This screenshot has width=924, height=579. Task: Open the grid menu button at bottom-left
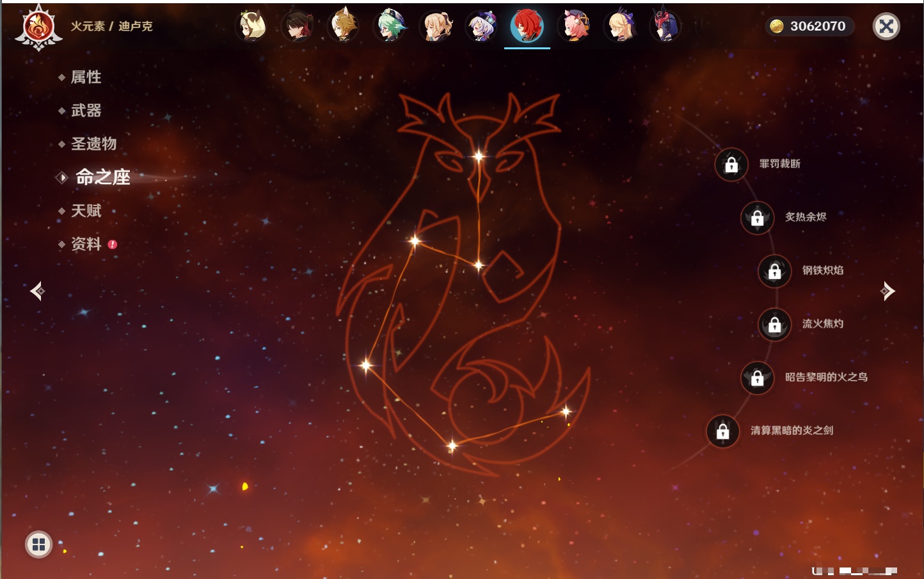(x=38, y=544)
